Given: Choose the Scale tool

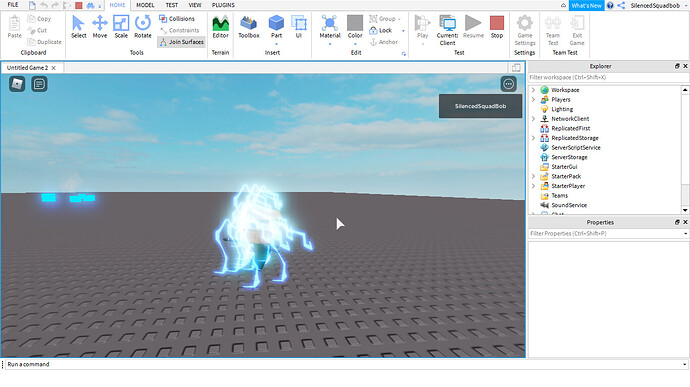Looking at the screenshot, I should [x=121, y=27].
